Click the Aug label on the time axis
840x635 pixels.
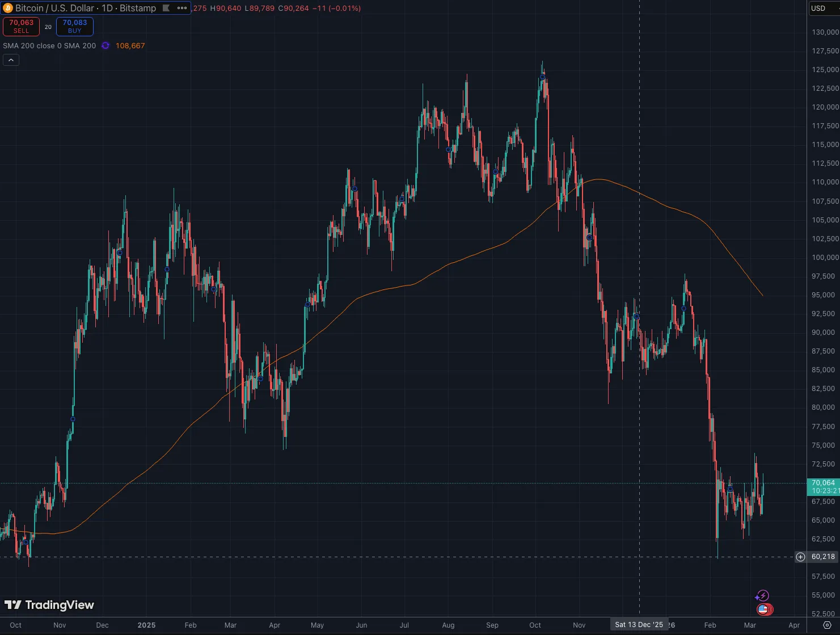tap(448, 625)
